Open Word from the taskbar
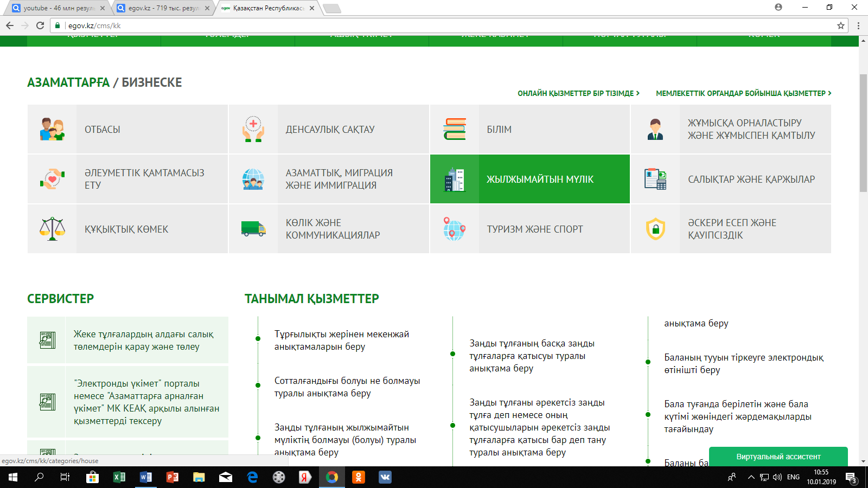Image resolution: width=868 pixels, height=488 pixels. pos(145,477)
